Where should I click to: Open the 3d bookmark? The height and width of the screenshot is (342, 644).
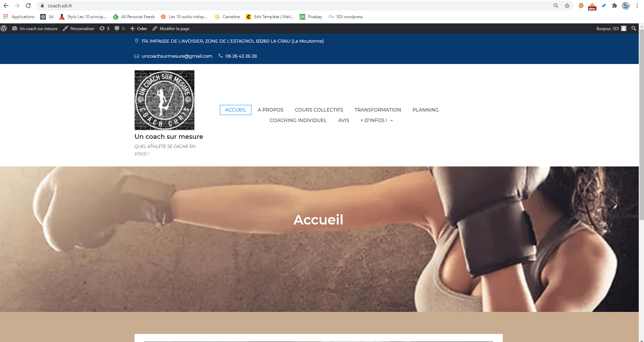point(47,17)
